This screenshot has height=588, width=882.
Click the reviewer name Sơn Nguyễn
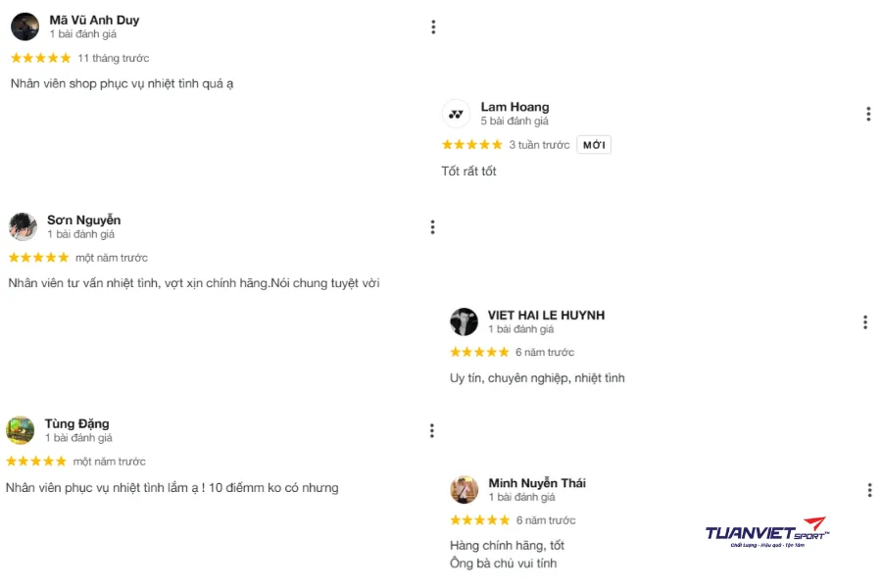pos(84,220)
